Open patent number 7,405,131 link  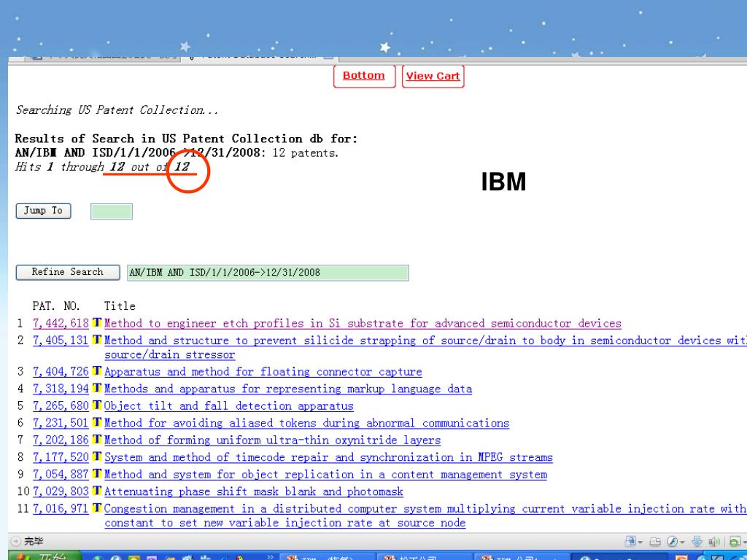(61, 341)
